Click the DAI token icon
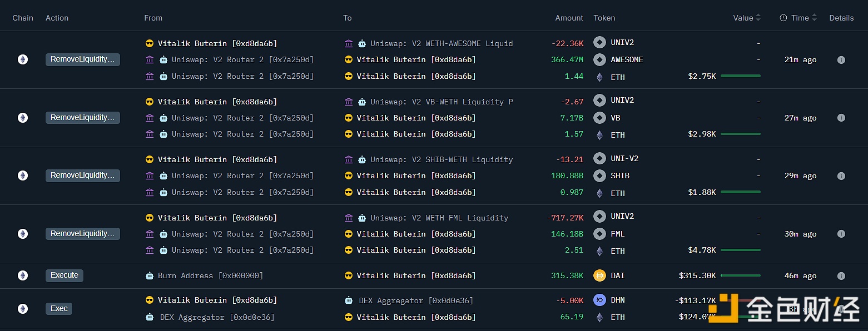The image size is (868, 331). coord(599,275)
